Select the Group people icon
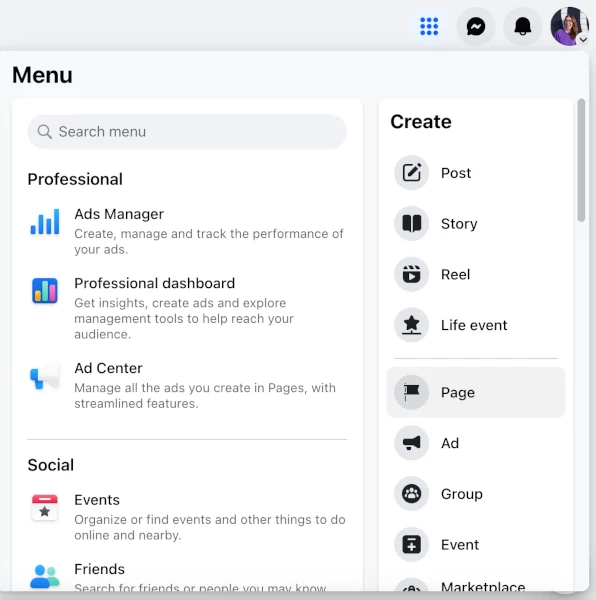 tap(412, 494)
